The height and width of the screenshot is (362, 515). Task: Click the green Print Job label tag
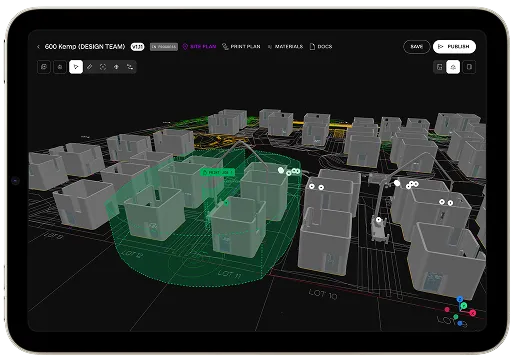point(218,172)
